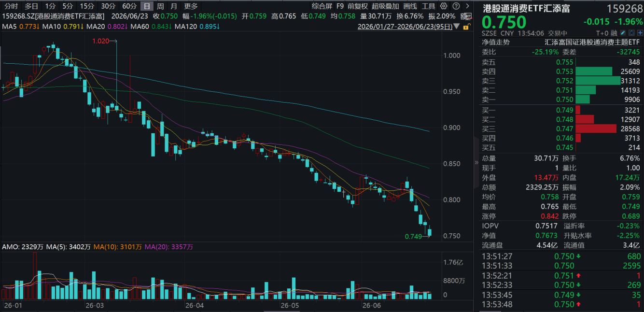This screenshot has height=312, width=644.
Task: Expand more toolbar options chevron arrow
Action: pos(467,6)
